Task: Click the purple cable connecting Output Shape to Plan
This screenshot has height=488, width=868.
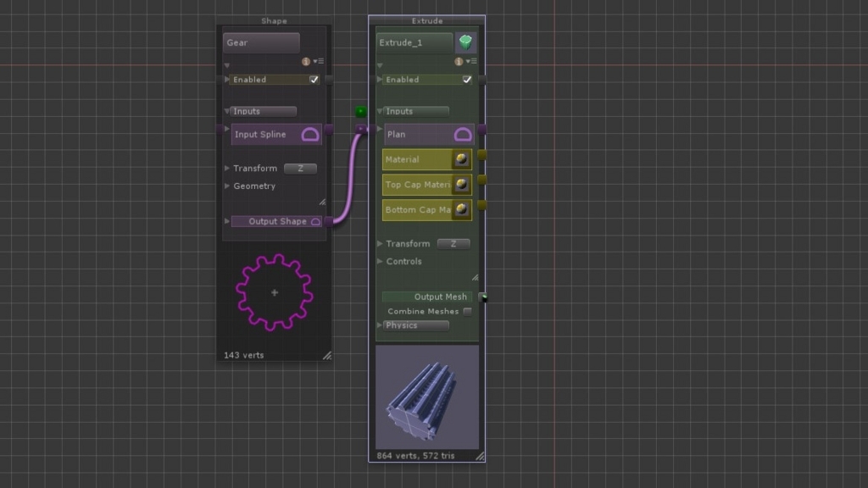Action: [x=352, y=176]
